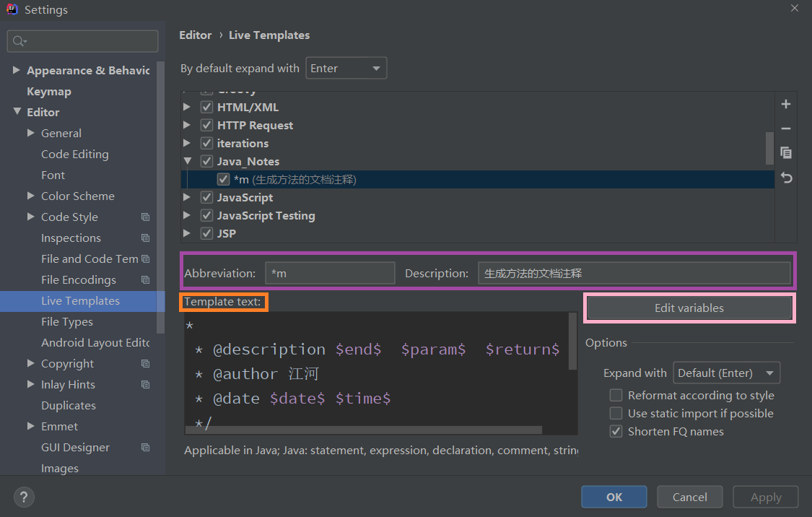Collapse the Java_Notes template group
The height and width of the screenshot is (517, 812).
187,161
